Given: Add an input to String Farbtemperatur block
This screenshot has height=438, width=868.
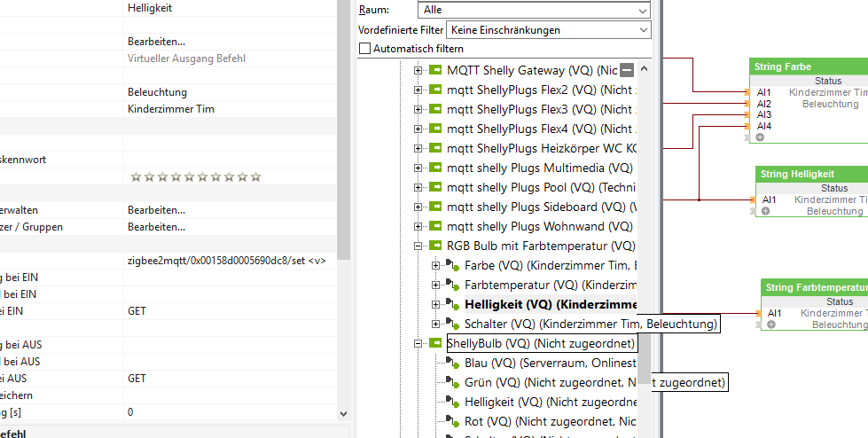Looking at the screenshot, I should 771,325.
